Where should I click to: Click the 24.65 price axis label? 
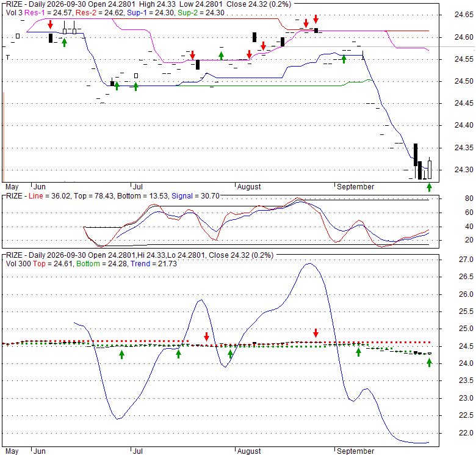tap(464, 15)
